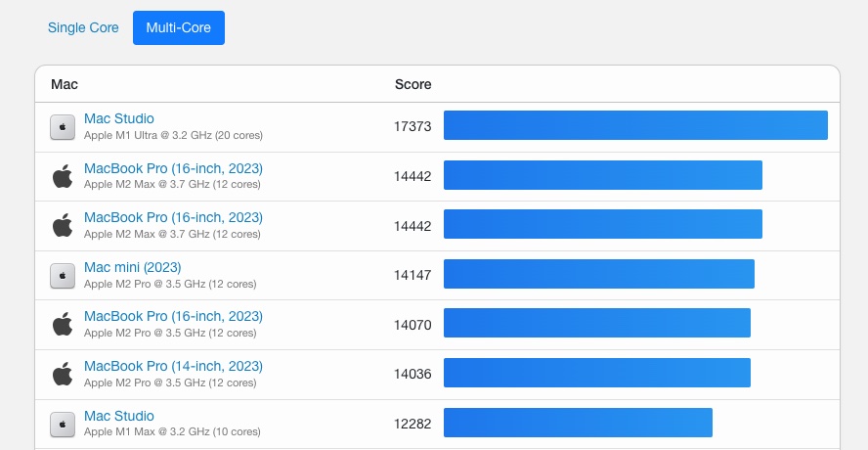The height and width of the screenshot is (450, 868).
Task: Open the MacBook Pro 16-inch link scoring 14070
Action: pos(173,316)
